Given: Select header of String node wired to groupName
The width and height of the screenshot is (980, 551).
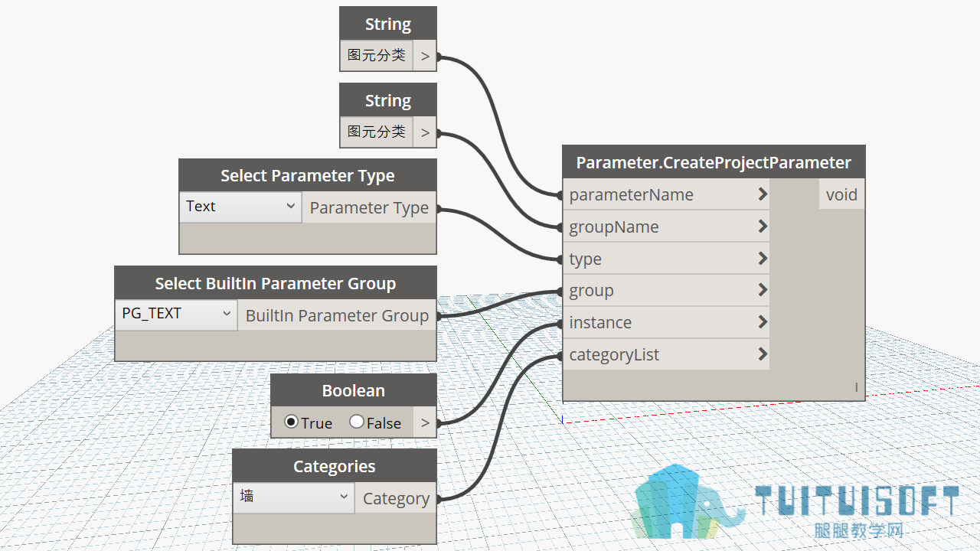Looking at the screenshot, I should (x=388, y=100).
